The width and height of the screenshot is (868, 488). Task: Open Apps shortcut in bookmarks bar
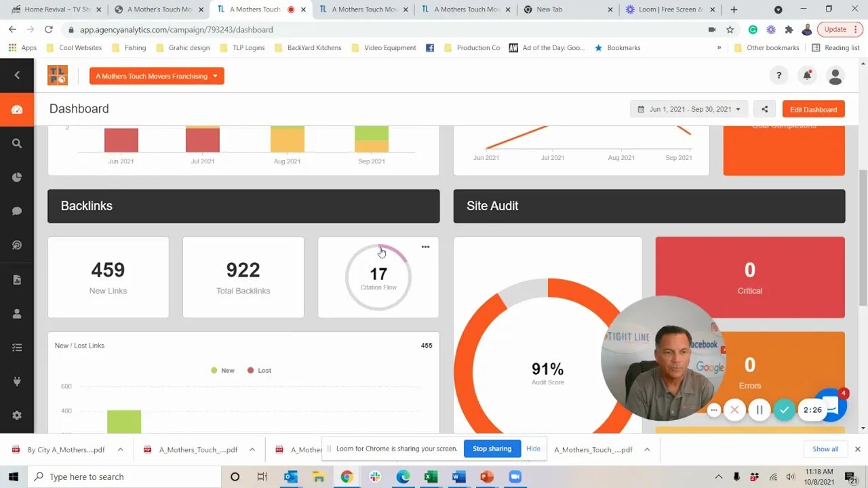point(22,47)
